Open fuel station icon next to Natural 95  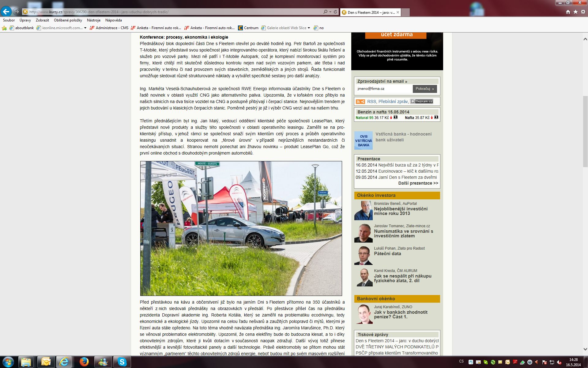click(x=396, y=117)
